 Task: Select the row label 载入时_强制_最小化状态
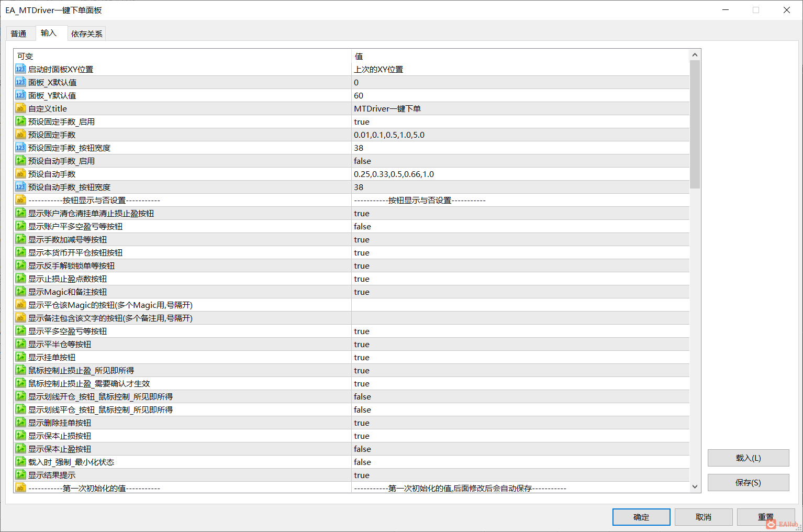(71, 462)
